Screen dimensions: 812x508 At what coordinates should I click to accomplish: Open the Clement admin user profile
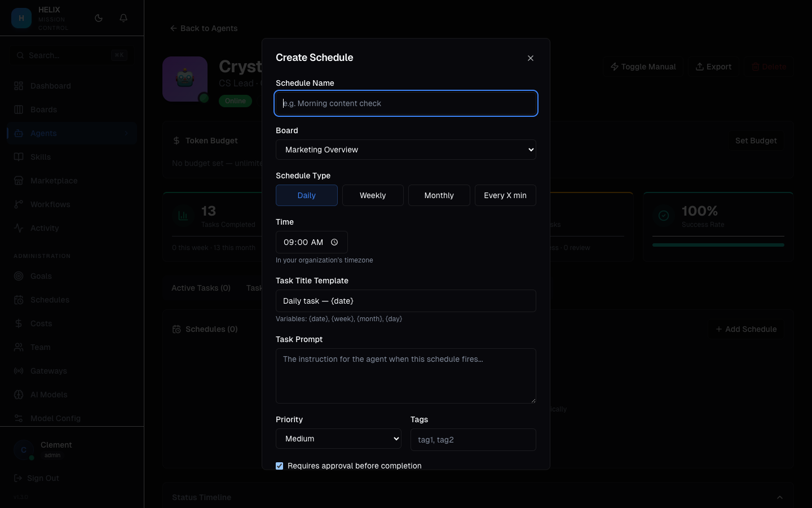click(x=72, y=449)
